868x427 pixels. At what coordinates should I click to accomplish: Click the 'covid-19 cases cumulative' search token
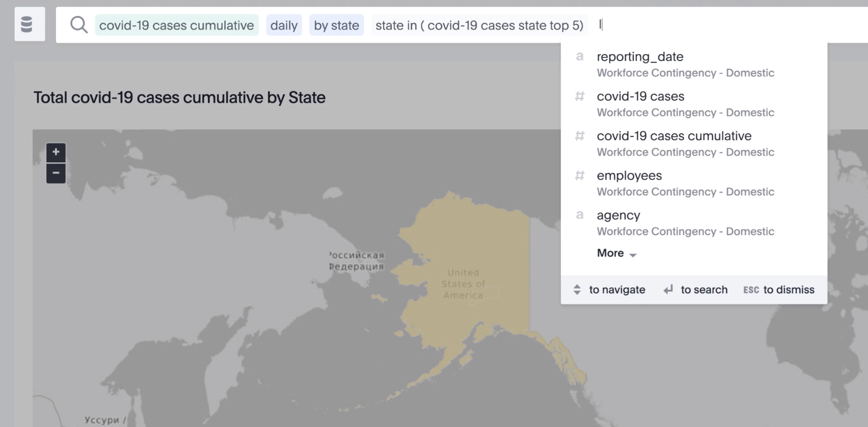pos(176,25)
